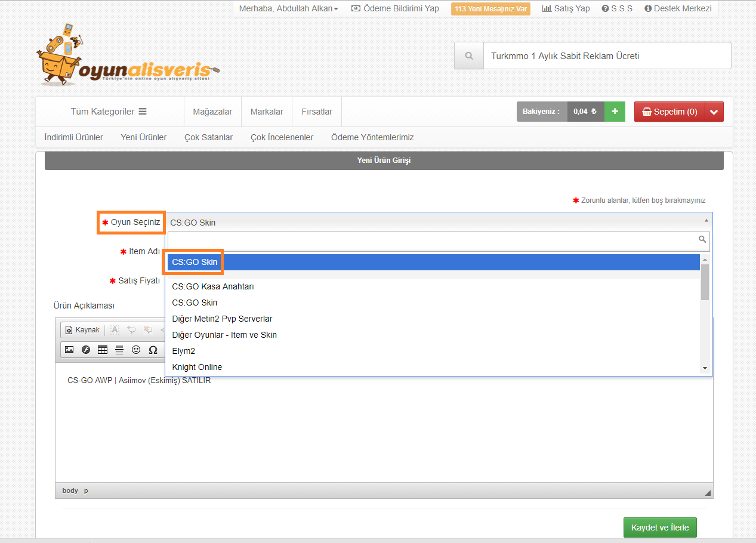Open the Merhaba, Abdullah Alkan user menu
The height and width of the screenshot is (543, 756).
point(289,8)
